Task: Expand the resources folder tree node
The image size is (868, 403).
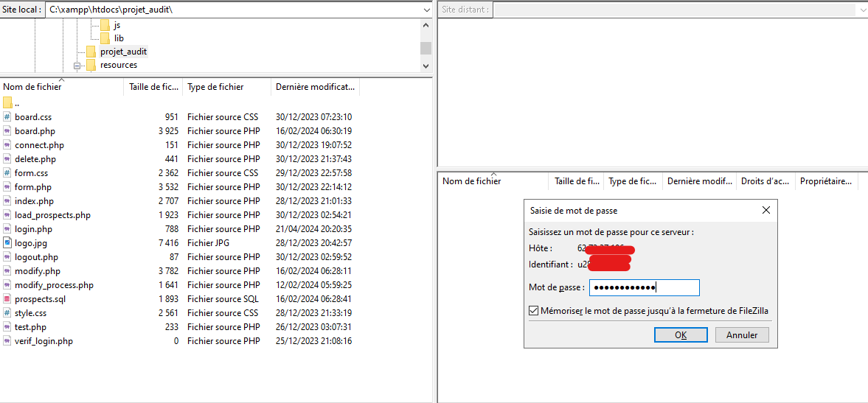Action: (x=77, y=66)
